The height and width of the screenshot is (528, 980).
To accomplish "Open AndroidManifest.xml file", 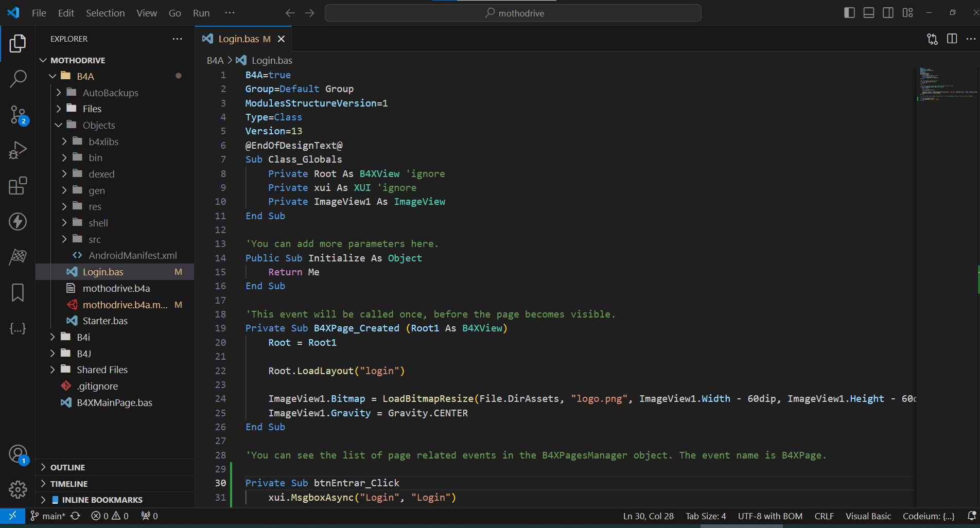I will 116,255.
